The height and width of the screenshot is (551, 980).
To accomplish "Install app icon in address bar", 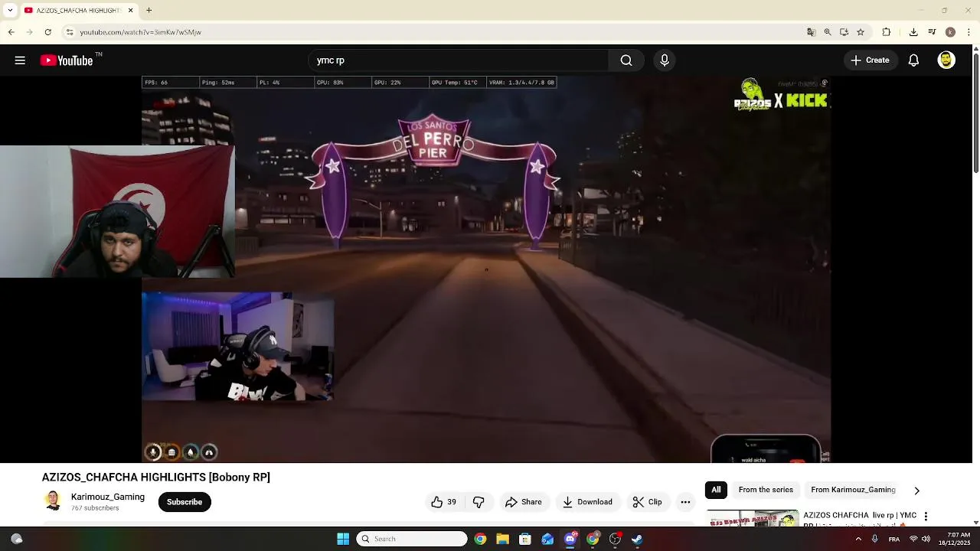I will (844, 32).
